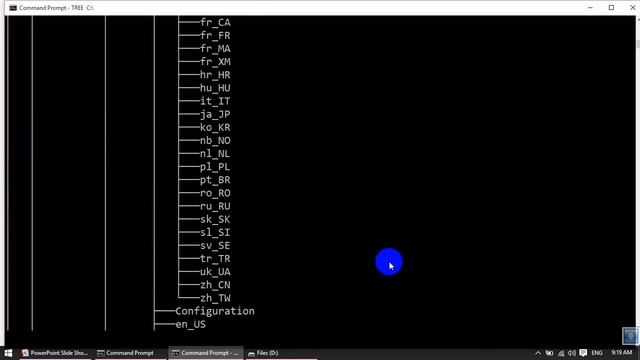Click the en_US folder entry
The image size is (640, 360).
click(191, 324)
